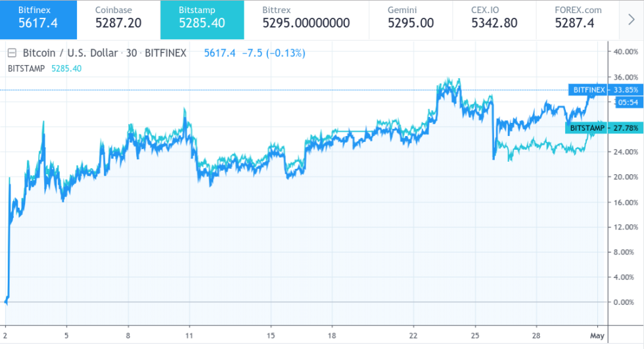
Task: Click the Bitcoin / U.S. Dollar symbol title
Action: coord(71,53)
